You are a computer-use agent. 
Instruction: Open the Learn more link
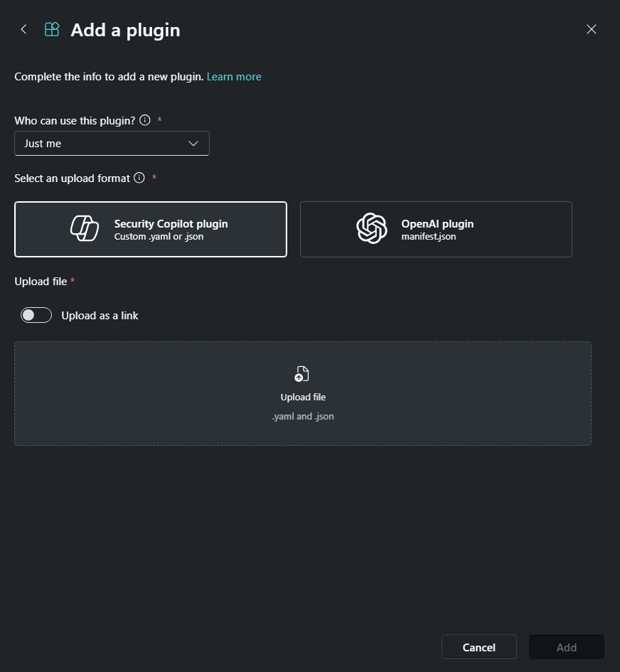tap(234, 77)
